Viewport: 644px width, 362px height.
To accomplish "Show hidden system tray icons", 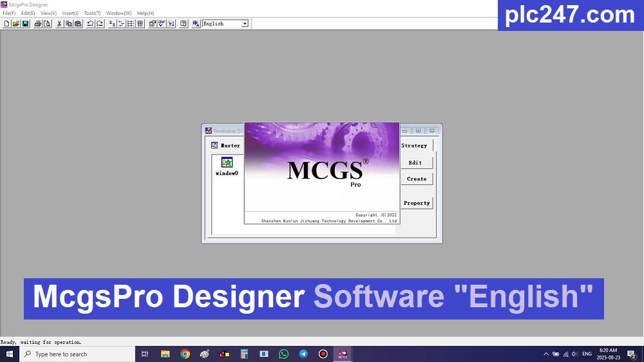I will pos(546,354).
